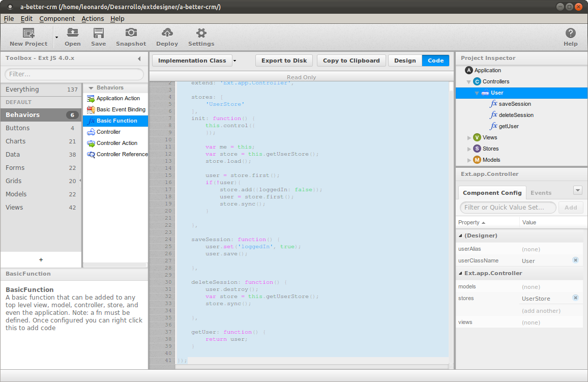Click Export to Disk button
This screenshot has height=382, width=588.
pos(284,61)
